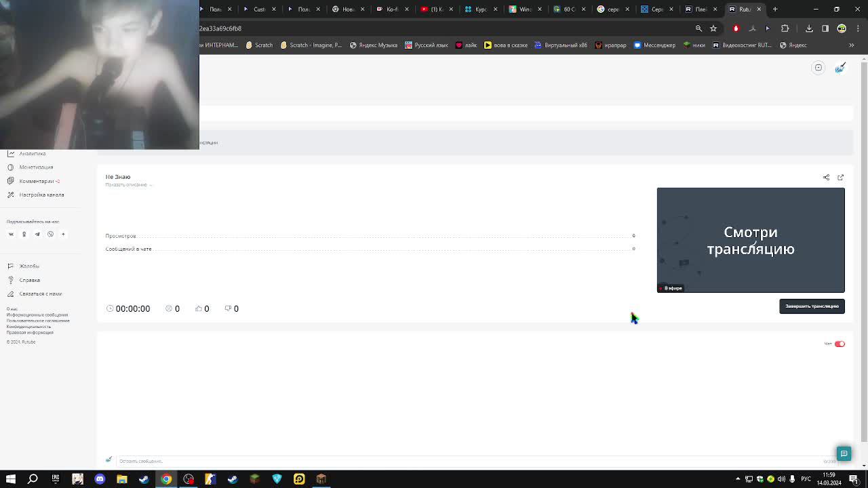Open Монетизация in the sidebar
This screenshot has width=868, height=488.
(29, 167)
